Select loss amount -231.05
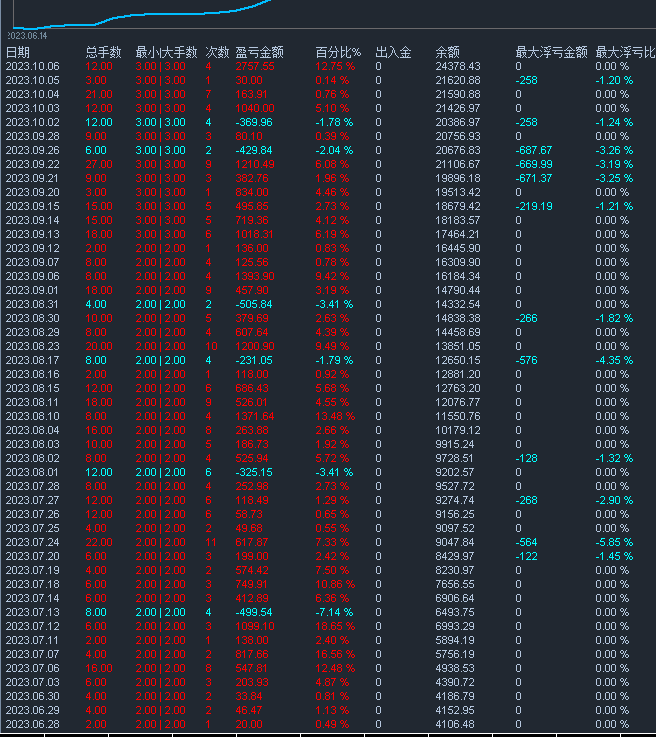Screen dimensions: 656x737 click(254, 361)
